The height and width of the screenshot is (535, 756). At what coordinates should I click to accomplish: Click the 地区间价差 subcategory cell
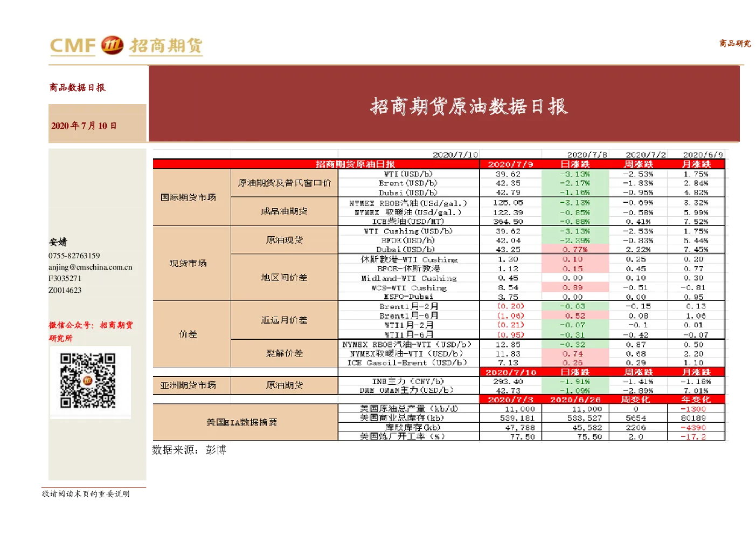tap(285, 277)
